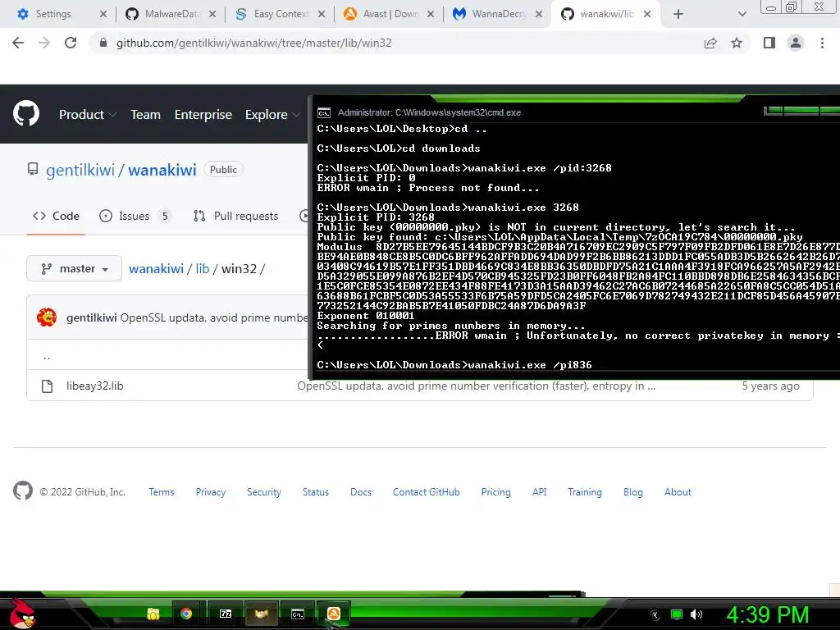Show the tab search dropdown
Screen dimensions: 840x630
742,14
